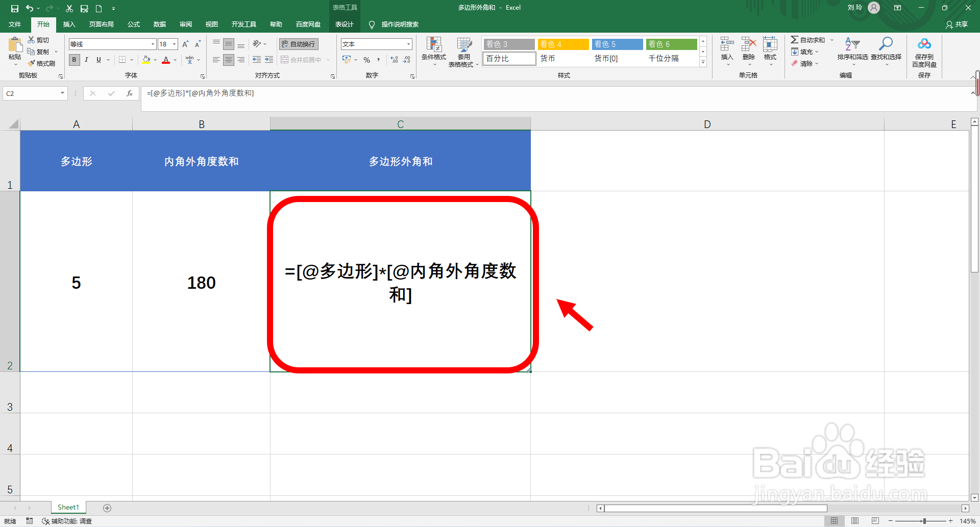Switch to the 页面布局 tab
The width and height of the screenshot is (980, 527).
pyautogui.click(x=102, y=24)
